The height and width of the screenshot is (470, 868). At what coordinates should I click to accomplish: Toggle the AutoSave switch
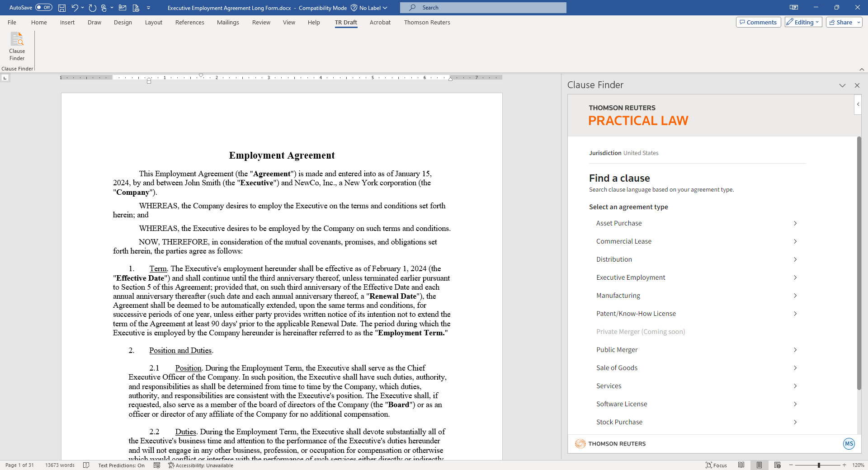click(44, 8)
